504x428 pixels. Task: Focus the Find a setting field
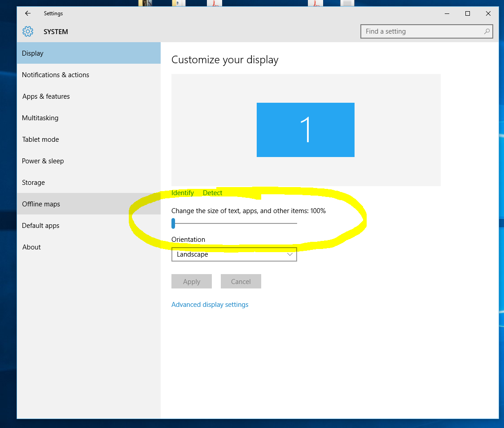(x=422, y=31)
